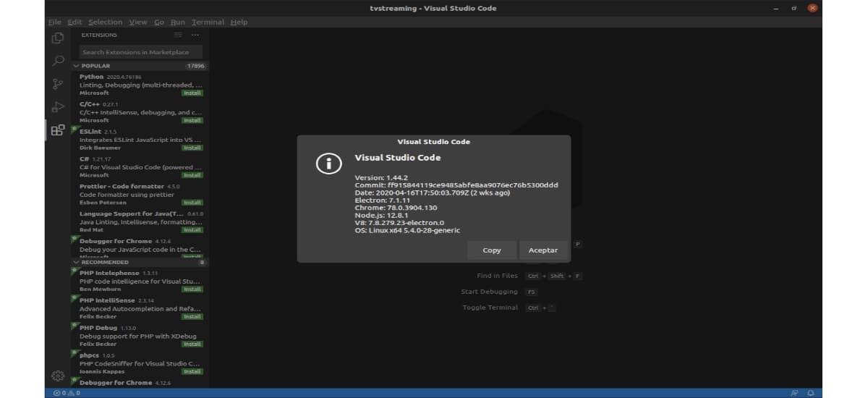
Task: Install the PHP Intelephense extension
Action: point(192,289)
